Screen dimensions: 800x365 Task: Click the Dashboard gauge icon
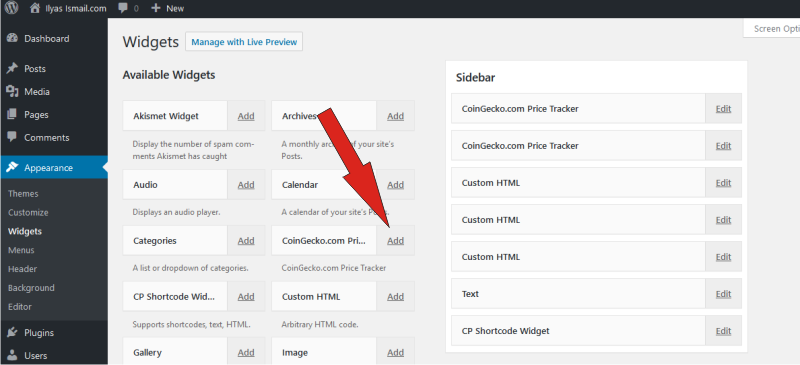12,38
